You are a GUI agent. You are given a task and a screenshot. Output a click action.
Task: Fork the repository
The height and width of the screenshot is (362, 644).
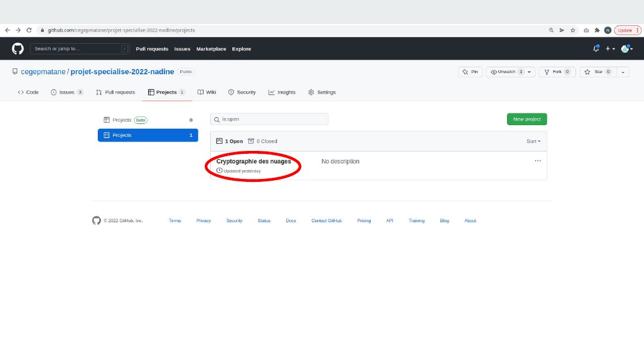click(557, 72)
